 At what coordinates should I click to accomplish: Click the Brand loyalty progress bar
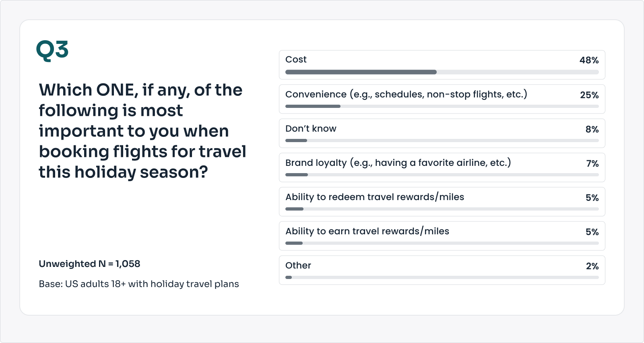[442, 175]
